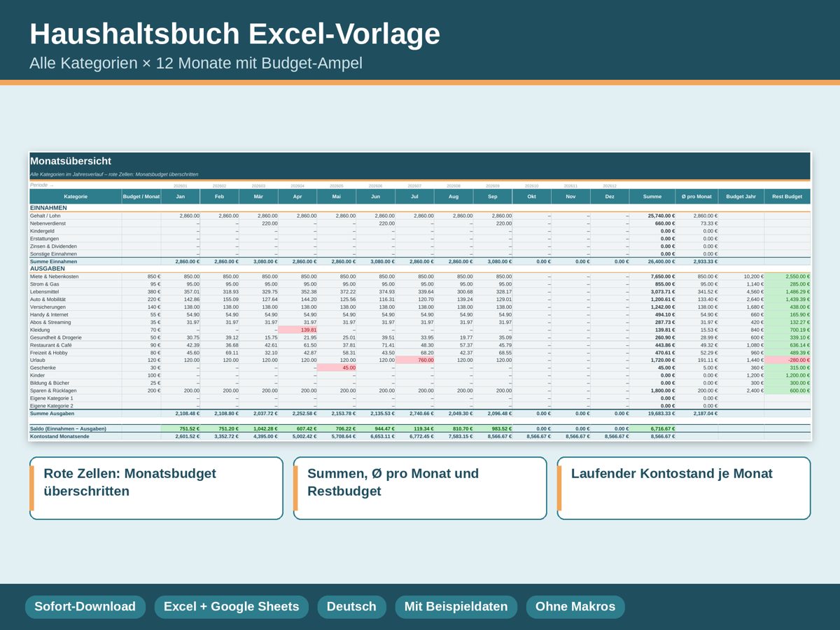Click the Sofort-Download pill

[85, 607]
